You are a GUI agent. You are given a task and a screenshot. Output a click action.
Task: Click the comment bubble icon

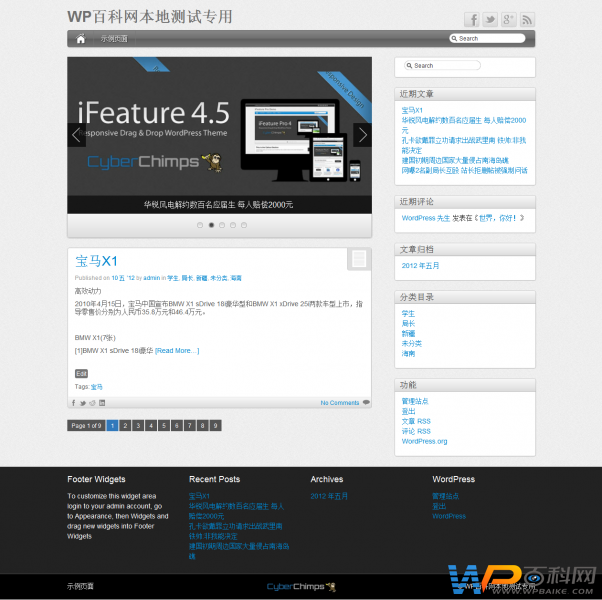pos(366,402)
